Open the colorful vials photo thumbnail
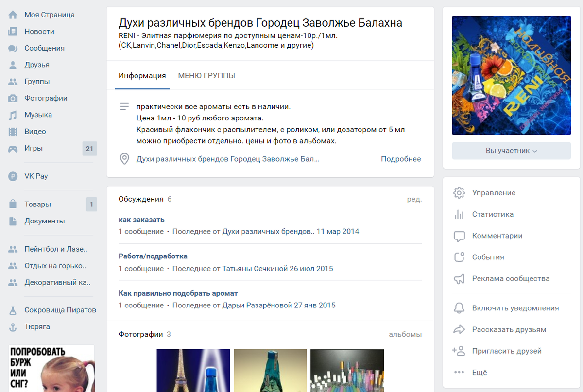583x392 pixels. 347,371
